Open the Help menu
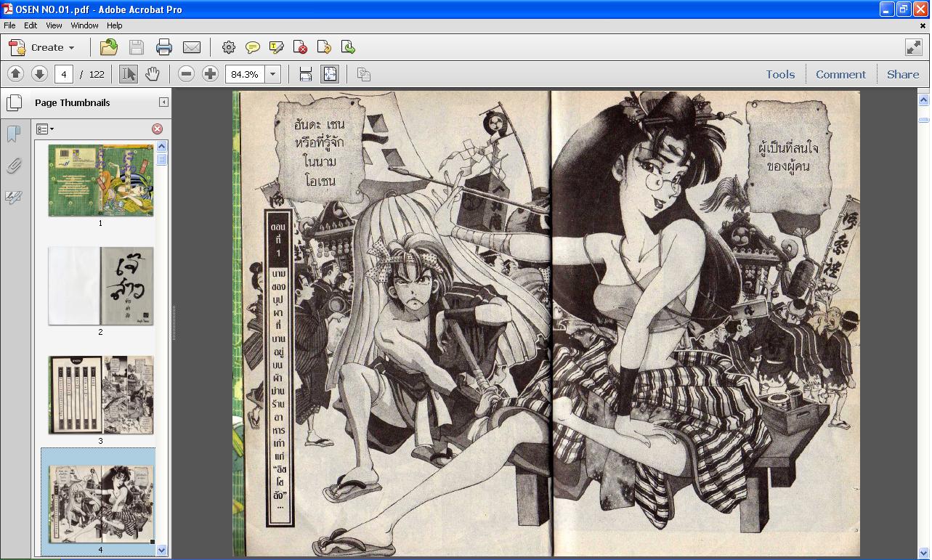932x560 pixels. point(115,25)
